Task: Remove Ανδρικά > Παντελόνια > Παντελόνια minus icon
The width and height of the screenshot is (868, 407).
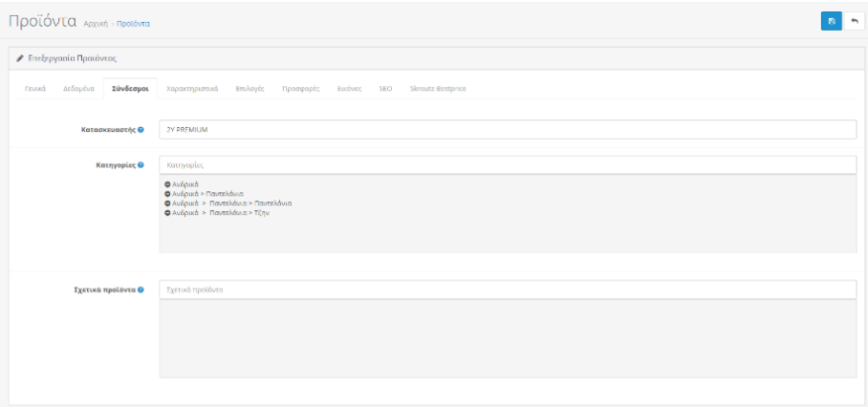Action: [x=168, y=203]
